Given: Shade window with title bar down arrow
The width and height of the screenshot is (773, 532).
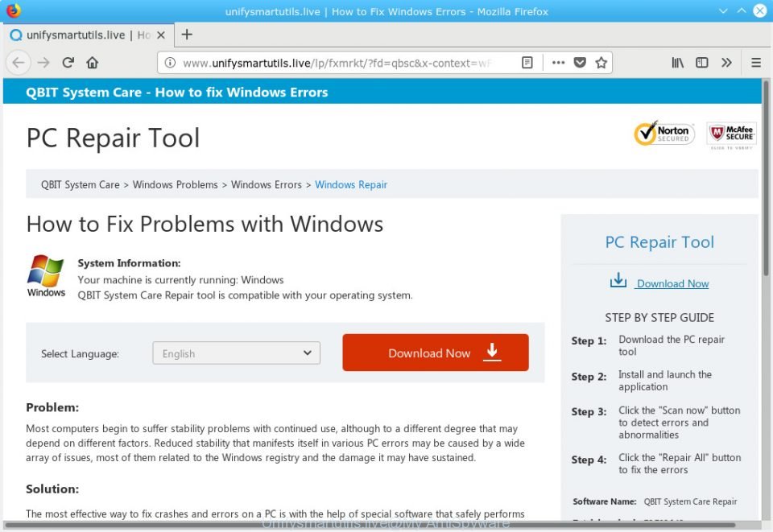Looking at the screenshot, I should [x=723, y=10].
